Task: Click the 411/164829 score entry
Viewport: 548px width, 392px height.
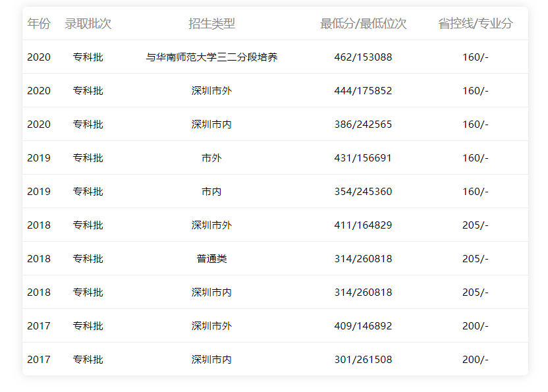Action: [x=363, y=225]
